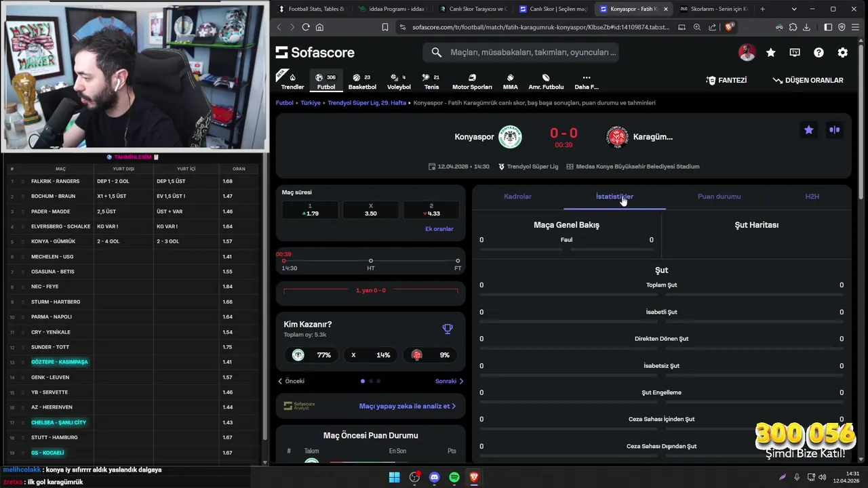Image resolution: width=868 pixels, height=488 pixels.
Task: Vote Konyaspor 77% in Kim Kazanır
Action: (313, 355)
